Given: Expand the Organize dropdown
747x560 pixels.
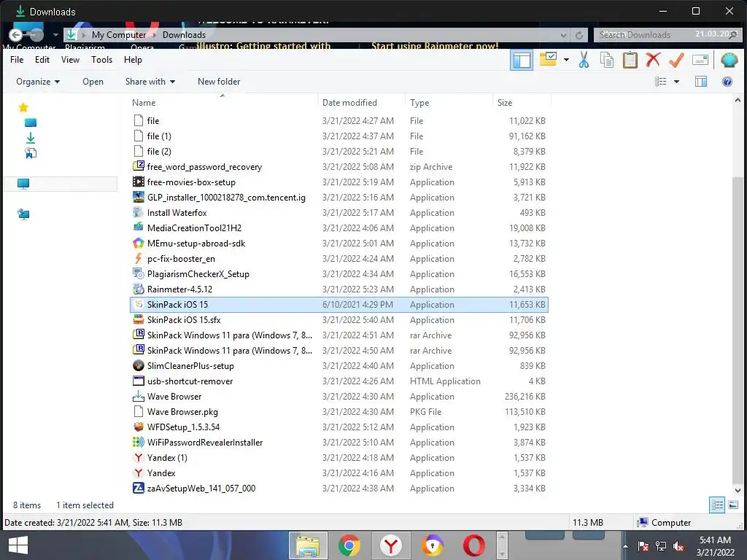Looking at the screenshot, I should point(38,82).
